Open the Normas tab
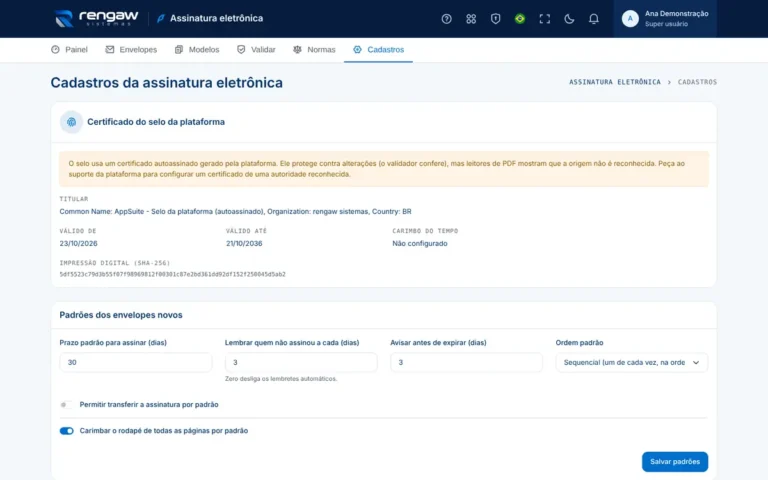This screenshot has width=768, height=480. [x=314, y=49]
